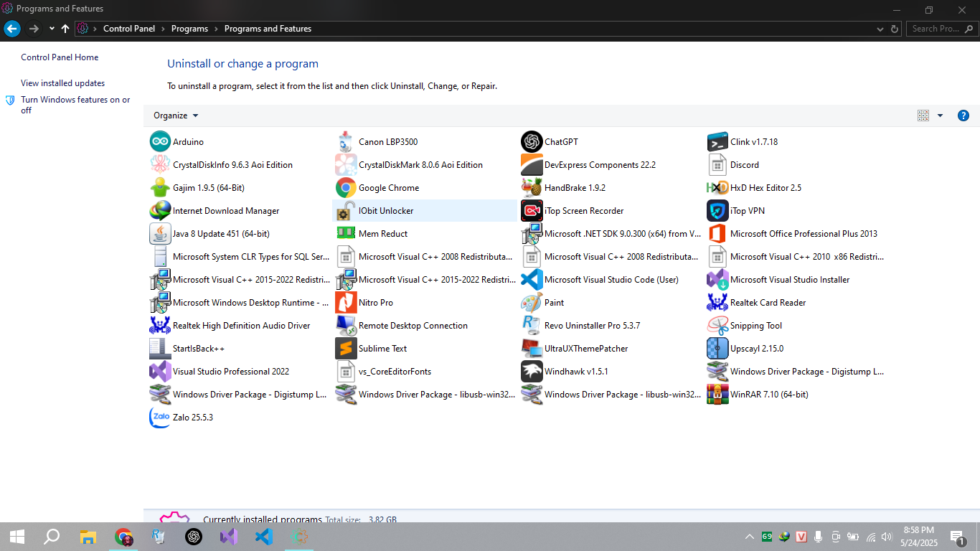Select the Google Chrome icon in program list
Image resolution: width=980 pixels, height=551 pixels.
coord(346,187)
